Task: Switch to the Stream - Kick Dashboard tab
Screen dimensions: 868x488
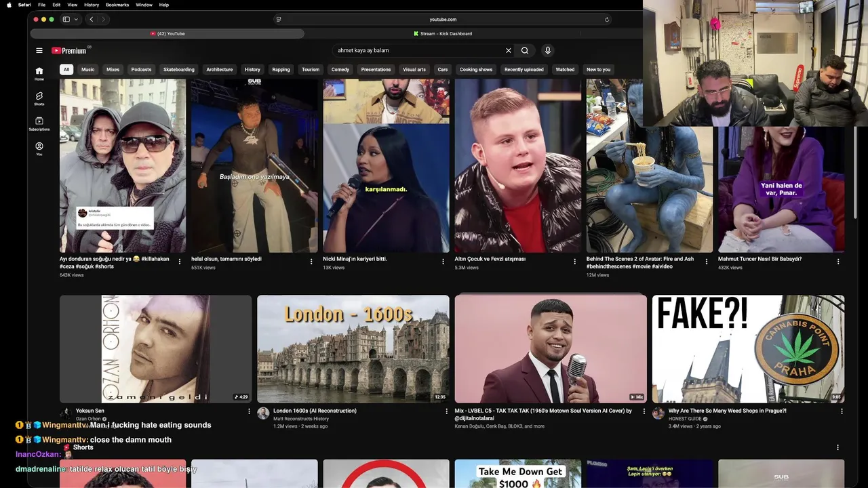Action: click(x=442, y=33)
